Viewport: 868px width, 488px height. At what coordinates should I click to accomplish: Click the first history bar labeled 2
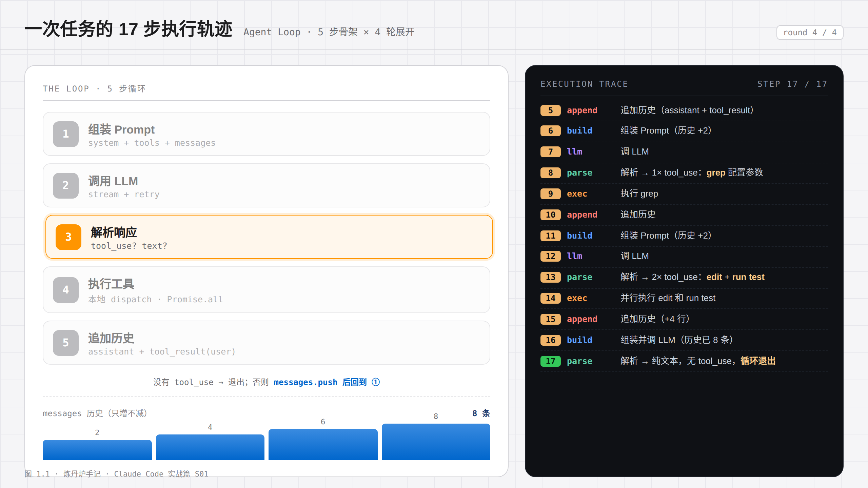pos(97,450)
